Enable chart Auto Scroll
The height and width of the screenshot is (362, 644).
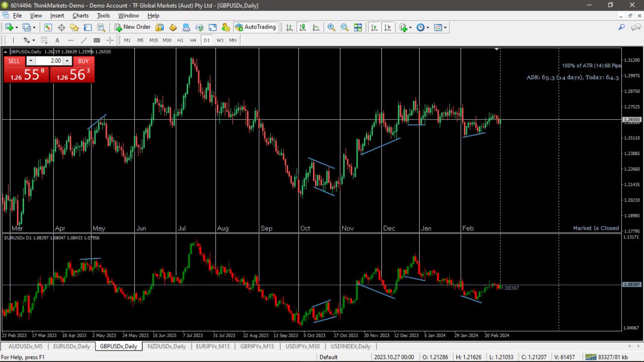coord(374,27)
